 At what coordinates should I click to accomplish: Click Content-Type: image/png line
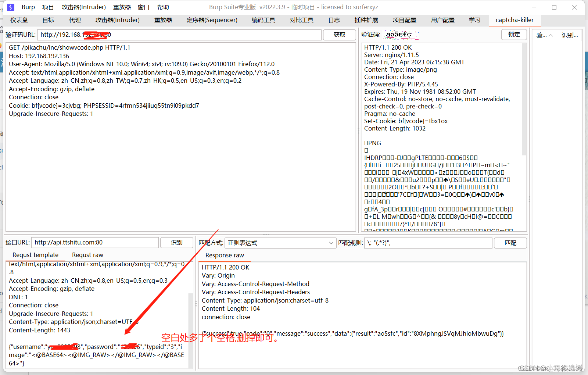pyautogui.click(x=401, y=69)
